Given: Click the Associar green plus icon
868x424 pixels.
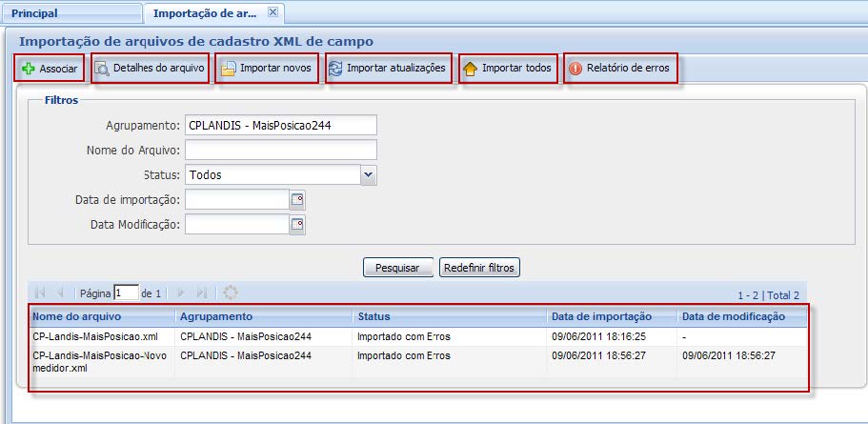Looking at the screenshot, I should point(28,70).
